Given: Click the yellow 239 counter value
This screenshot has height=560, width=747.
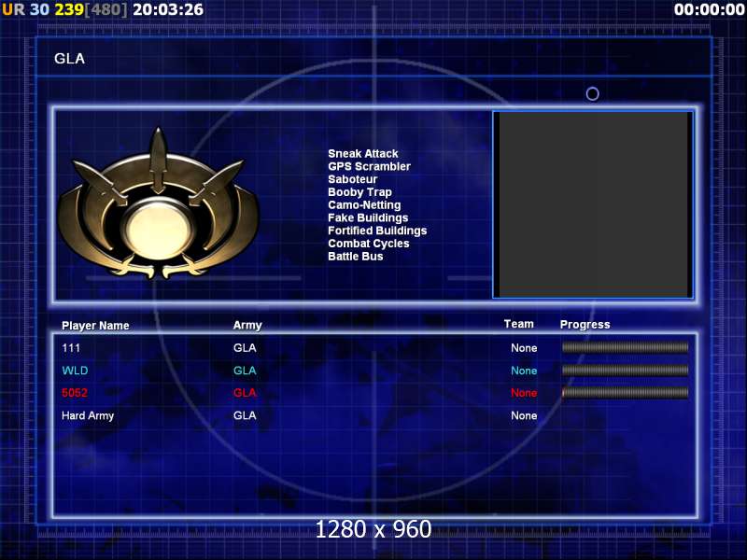Looking at the screenshot, I should pyautogui.click(x=69, y=9).
